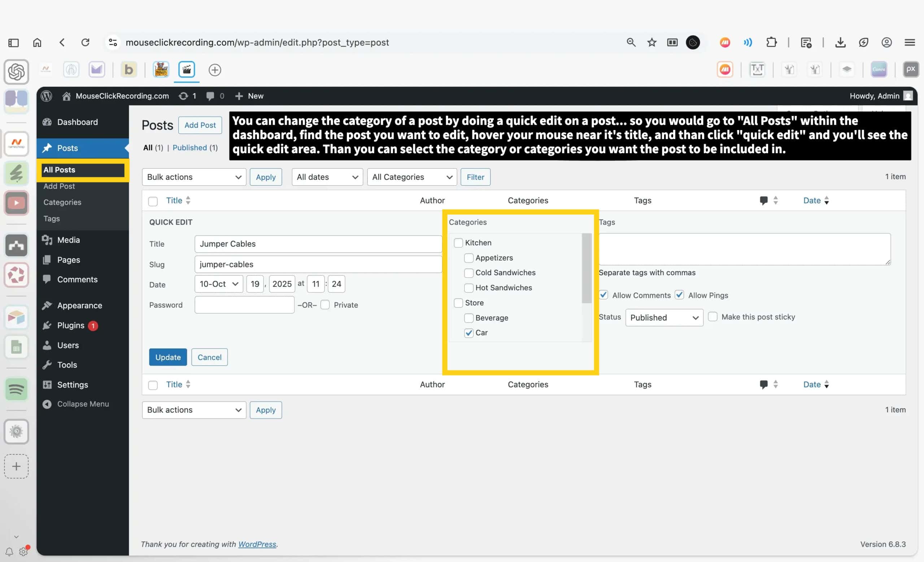Open the Status Published dropdown

point(664,318)
